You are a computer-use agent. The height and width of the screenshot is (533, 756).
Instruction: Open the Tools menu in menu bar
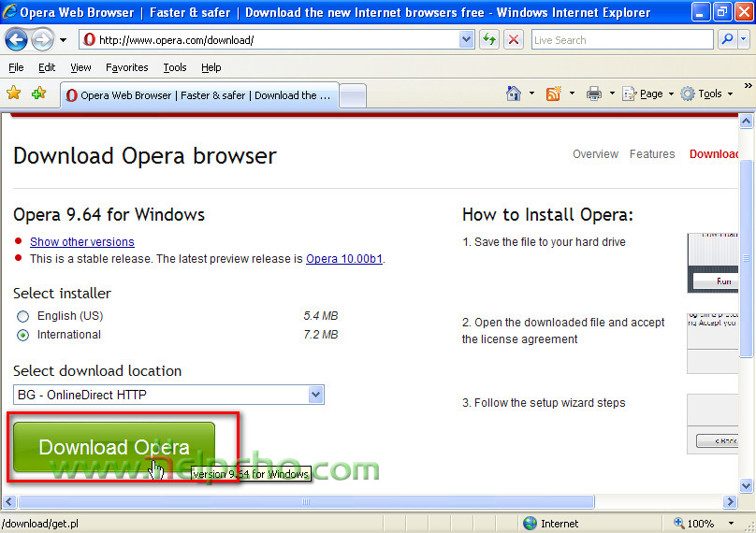175,67
